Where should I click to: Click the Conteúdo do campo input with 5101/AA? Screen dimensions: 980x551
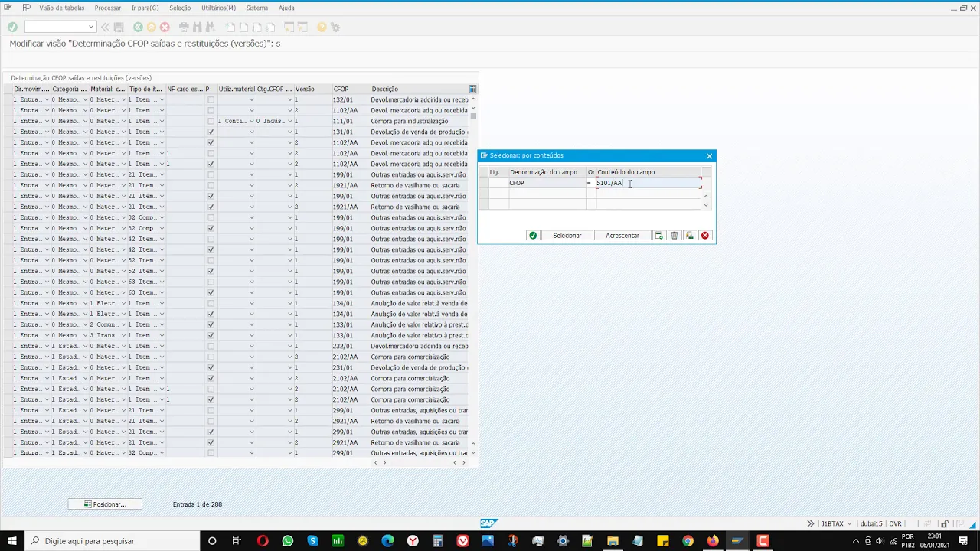pos(648,183)
